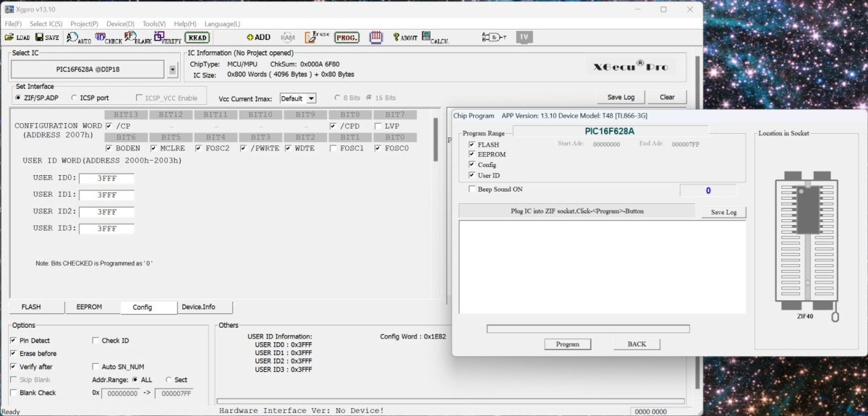Enable the Check ID checkbox
Screen dimensions: 868x416
pyautogui.click(x=96, y=341)
